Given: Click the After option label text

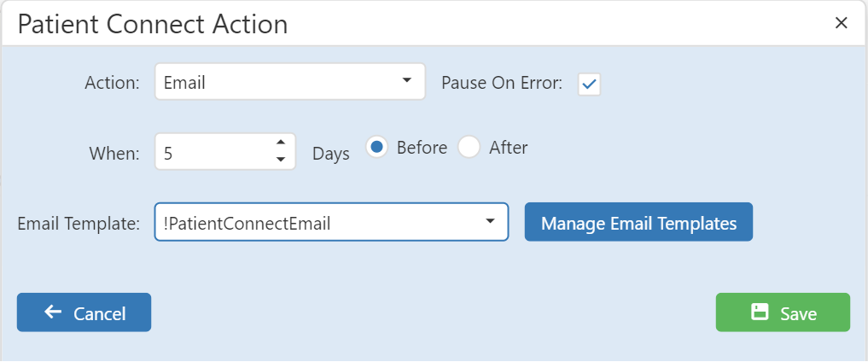Looking at the screenshot, I should (508, 148).
